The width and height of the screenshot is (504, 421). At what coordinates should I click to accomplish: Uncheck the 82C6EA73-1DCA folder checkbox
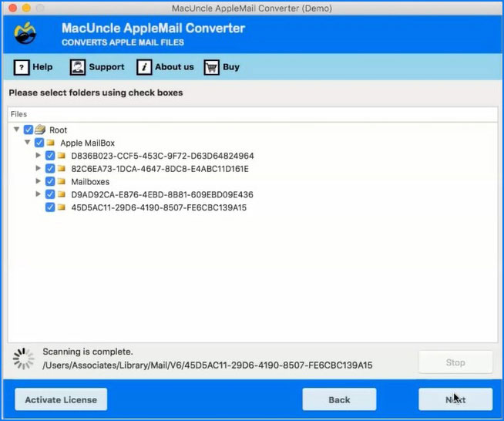coord(50,169)
